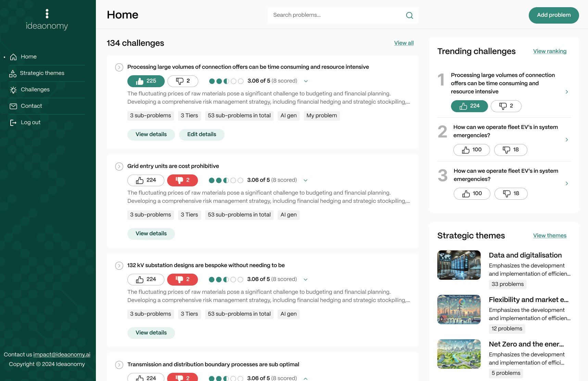This screenshot has height=381, width=588.
Task: Click the Contact envelope icon
Action: [x=13, y=106]
